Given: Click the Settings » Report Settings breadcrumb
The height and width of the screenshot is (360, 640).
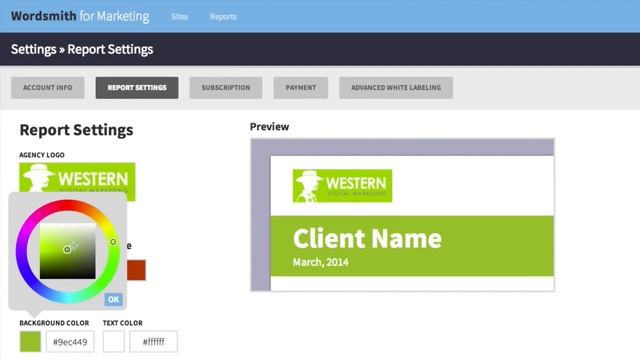Looking at the screenshot, I should (x=82, y=49).
